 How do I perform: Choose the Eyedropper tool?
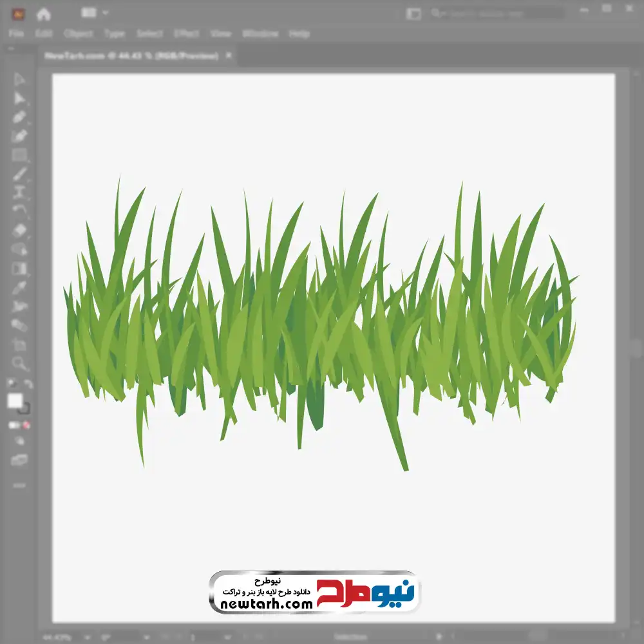click(x=19, y=287)
